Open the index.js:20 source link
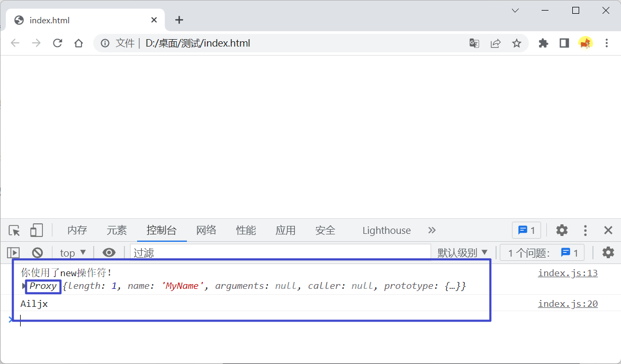This screenshot has width=621, height=364. (568, 303)
